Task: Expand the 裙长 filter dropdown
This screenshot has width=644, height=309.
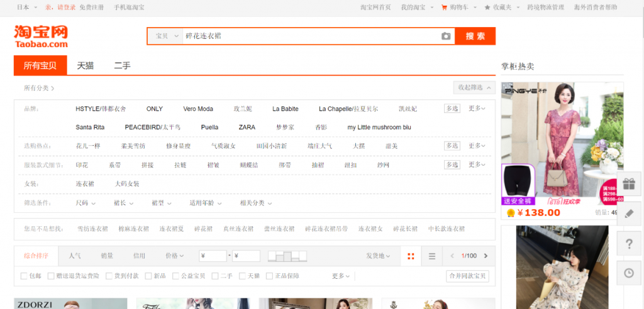Action: (x=123, y=203)
